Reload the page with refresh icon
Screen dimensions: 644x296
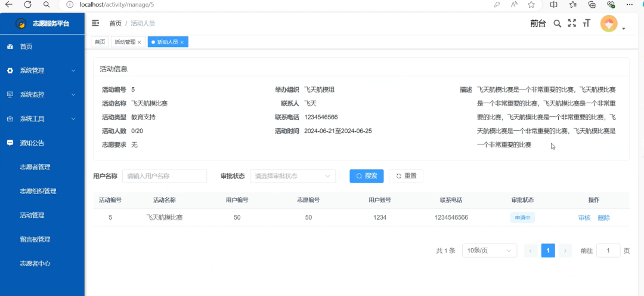point(27,5)
